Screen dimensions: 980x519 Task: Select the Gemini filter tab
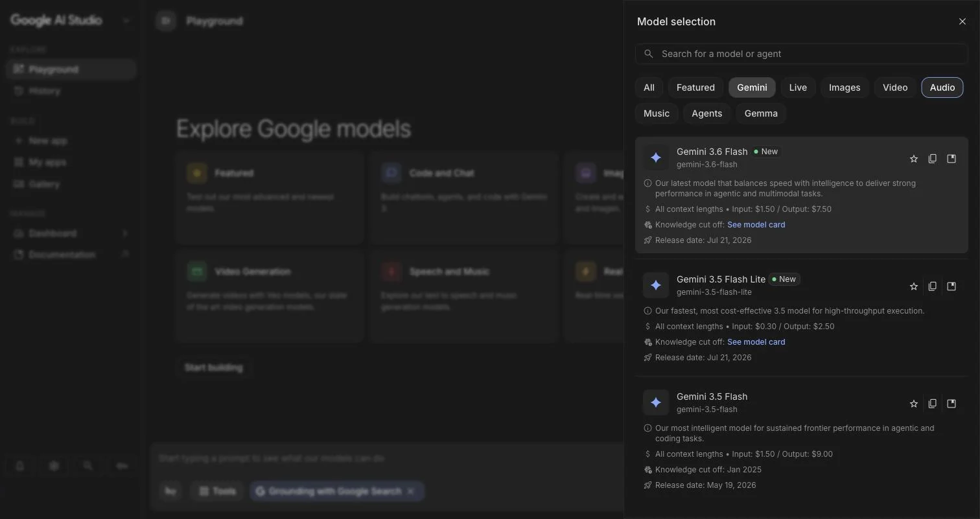(x=752, y=87)
